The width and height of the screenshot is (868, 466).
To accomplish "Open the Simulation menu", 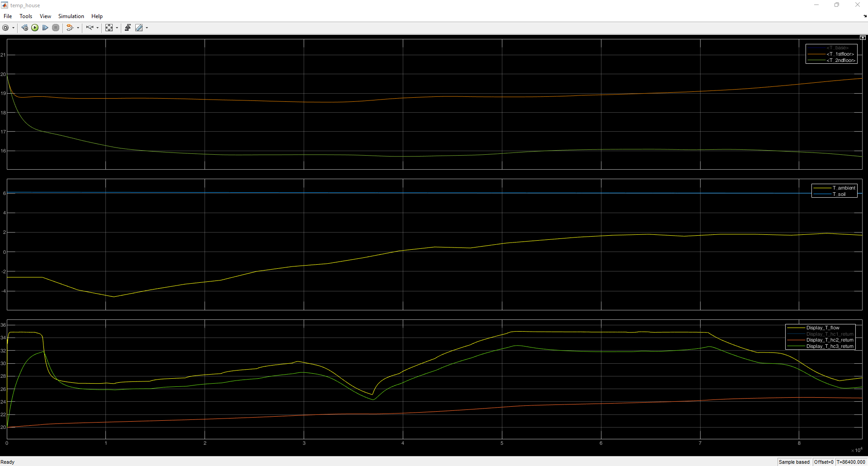I will (71, 16).
